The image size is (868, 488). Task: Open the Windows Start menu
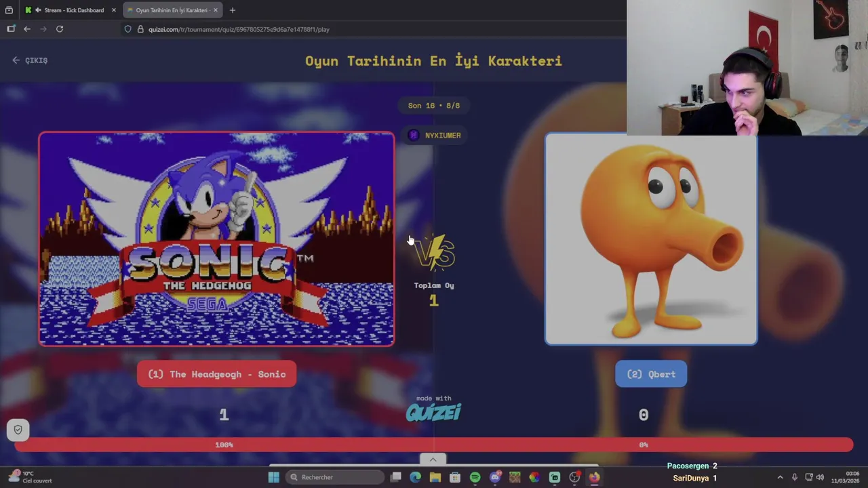point(274,477)
